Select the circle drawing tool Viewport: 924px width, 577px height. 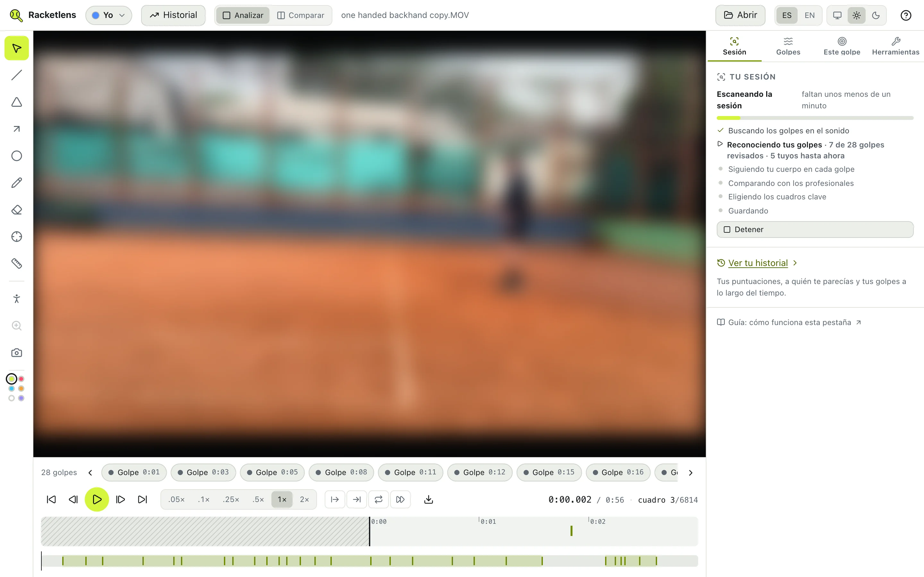click(16, 156)
